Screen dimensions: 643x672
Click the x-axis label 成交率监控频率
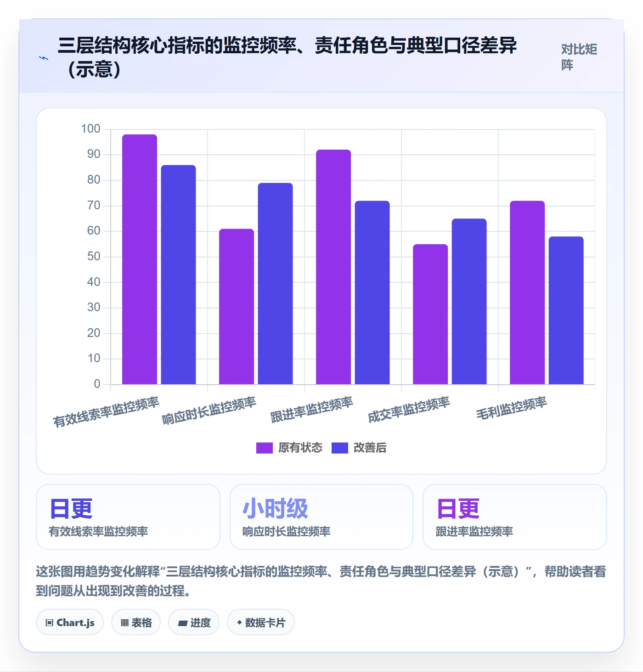(409, 409)
